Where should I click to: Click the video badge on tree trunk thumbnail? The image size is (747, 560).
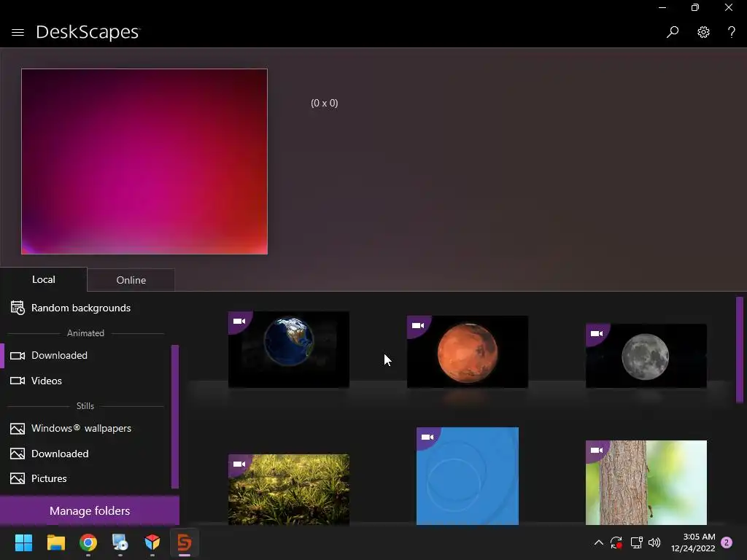pyautogui.click(x=597, y=450)
